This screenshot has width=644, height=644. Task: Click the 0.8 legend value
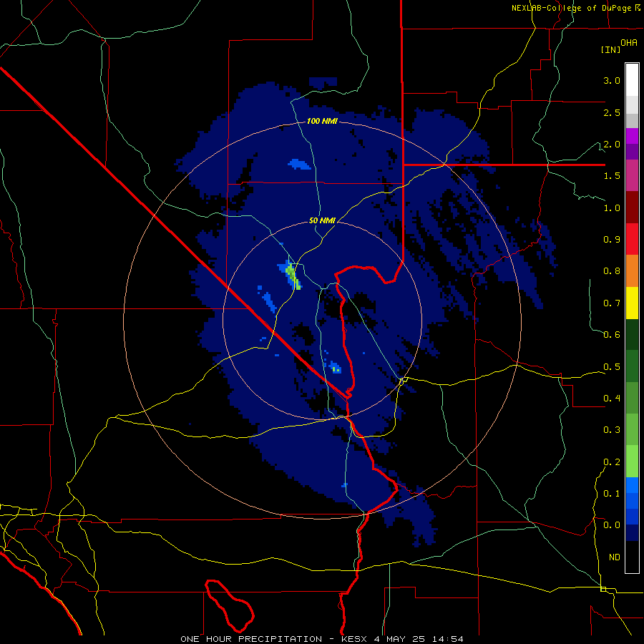pyautogui.click(x=612, y=271)
